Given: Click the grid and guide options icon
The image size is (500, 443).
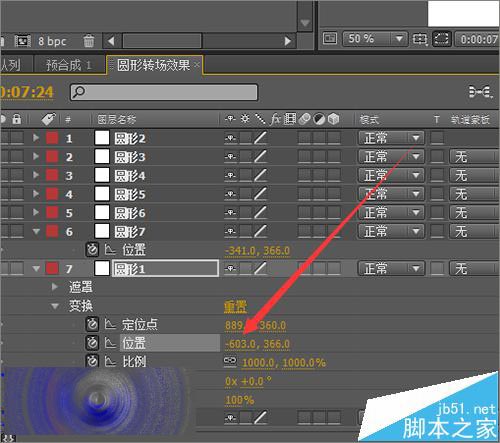Looking at the screenshot, I should click(420, 39).
